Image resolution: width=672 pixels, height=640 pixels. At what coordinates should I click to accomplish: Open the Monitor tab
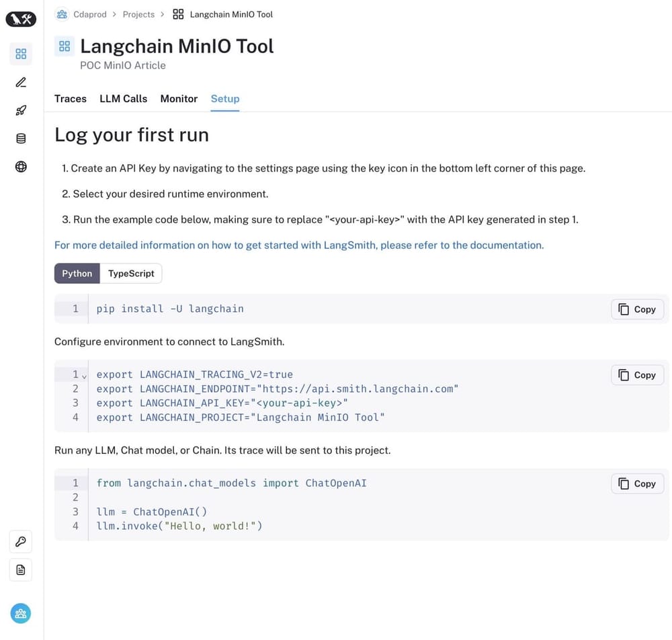(179, 99)
